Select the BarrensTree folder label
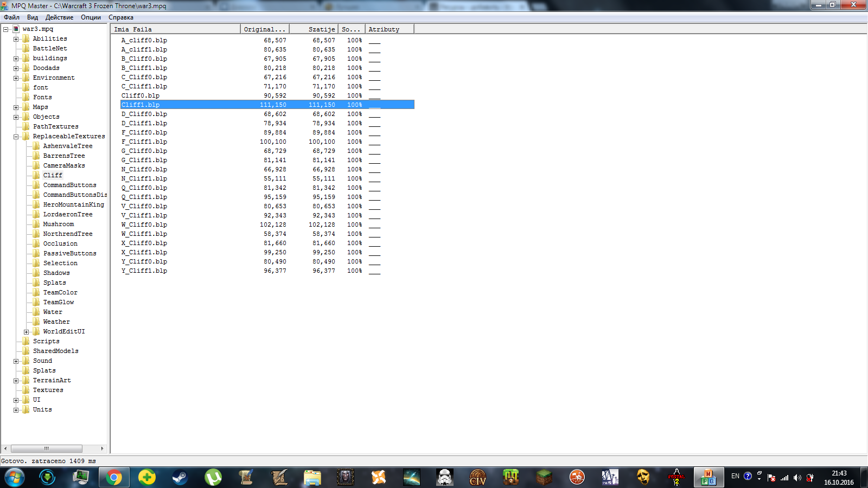Viewport: 868px width, 488px height. [x=64, y=156]
